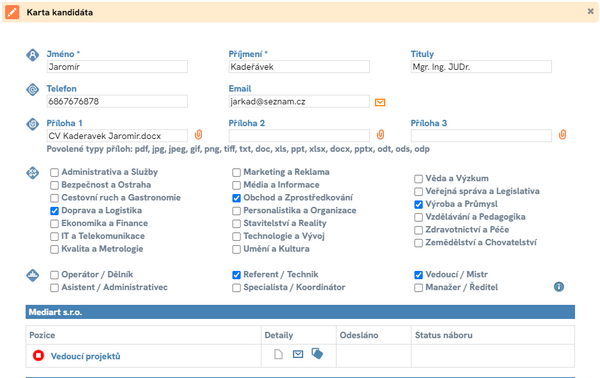Click the blue info icon near Manažer / Ředitel
The height and width of the screenshot is (378, 600).
(x=559, y=287)
